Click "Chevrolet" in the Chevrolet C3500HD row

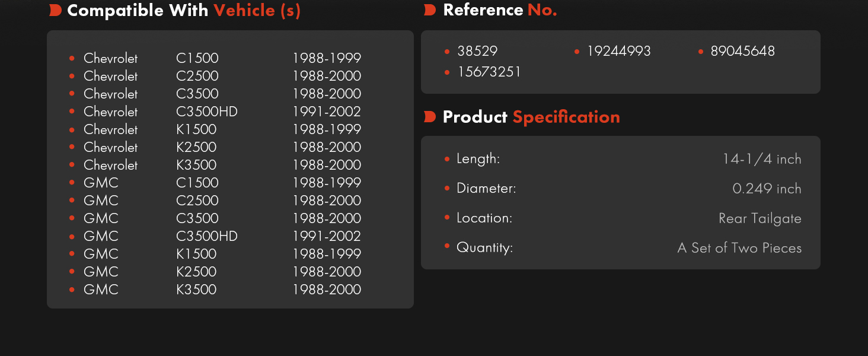[110, 112]
